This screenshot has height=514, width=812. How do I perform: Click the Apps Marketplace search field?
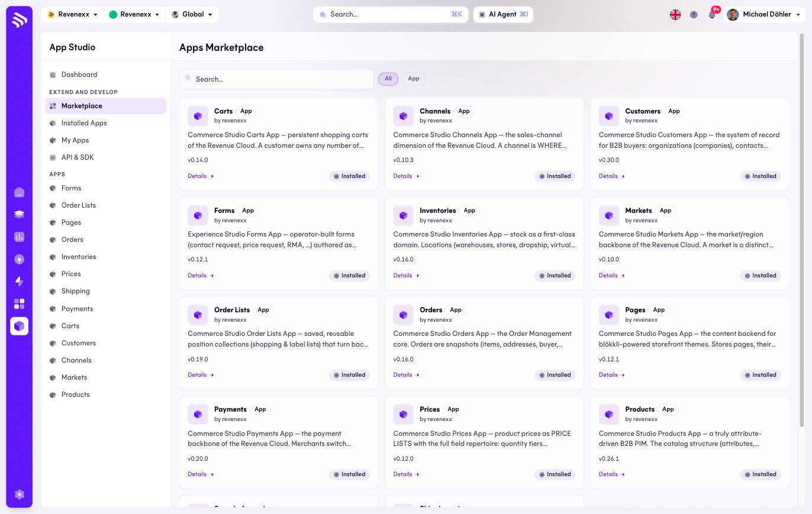point(276,79)
